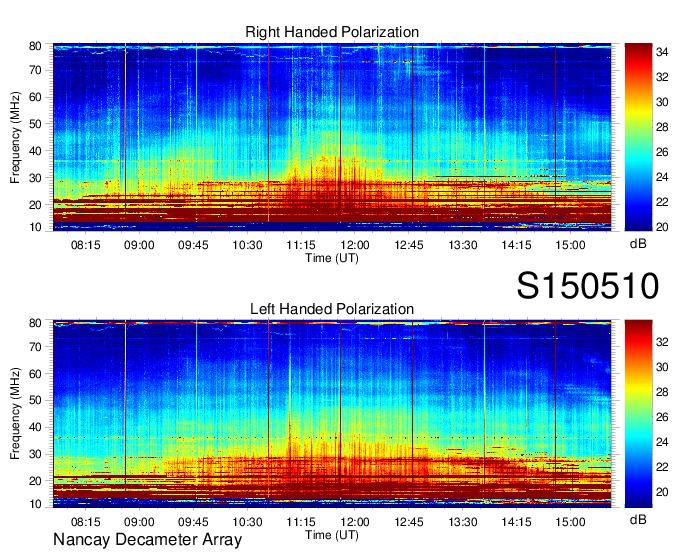Click the 32 value on Left Handed color bar
680x552 pixels.
(662, 342)
